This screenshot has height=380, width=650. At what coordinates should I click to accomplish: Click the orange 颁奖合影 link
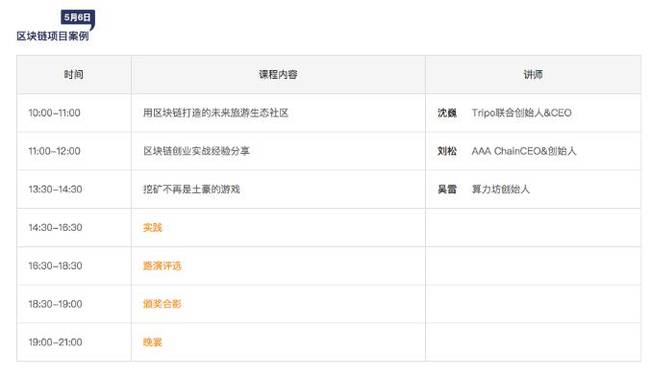point(162,304)
